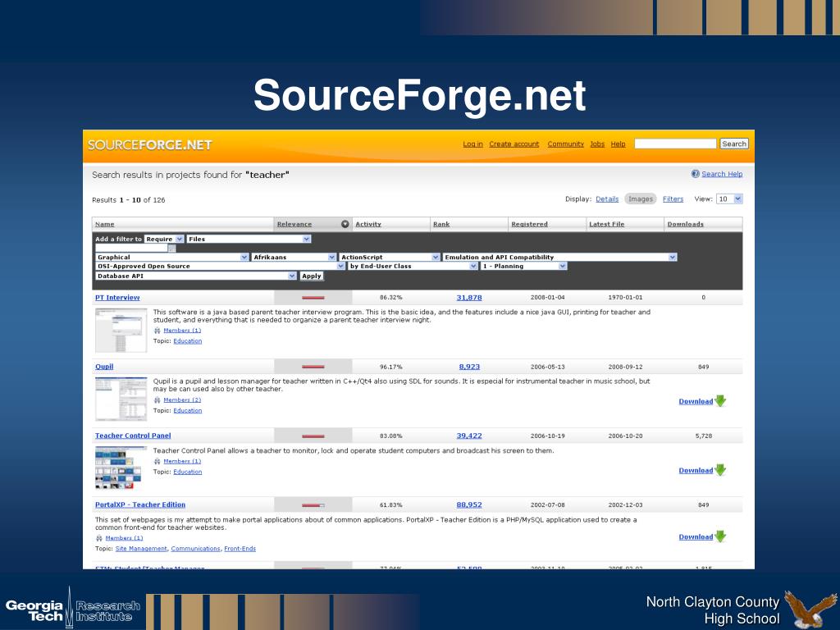Click PortalXP relevance bar

pyautogui.click(x=313, y=504)
